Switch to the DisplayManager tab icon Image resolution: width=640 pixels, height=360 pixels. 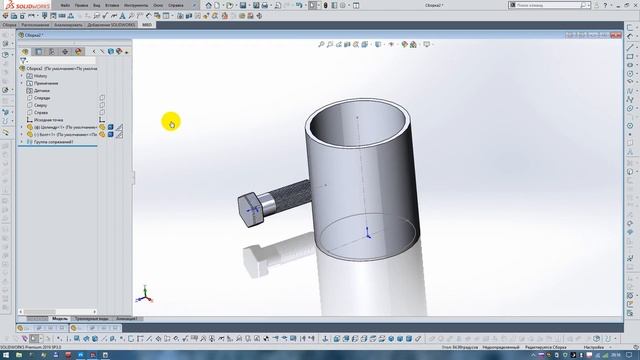[78, 51]
